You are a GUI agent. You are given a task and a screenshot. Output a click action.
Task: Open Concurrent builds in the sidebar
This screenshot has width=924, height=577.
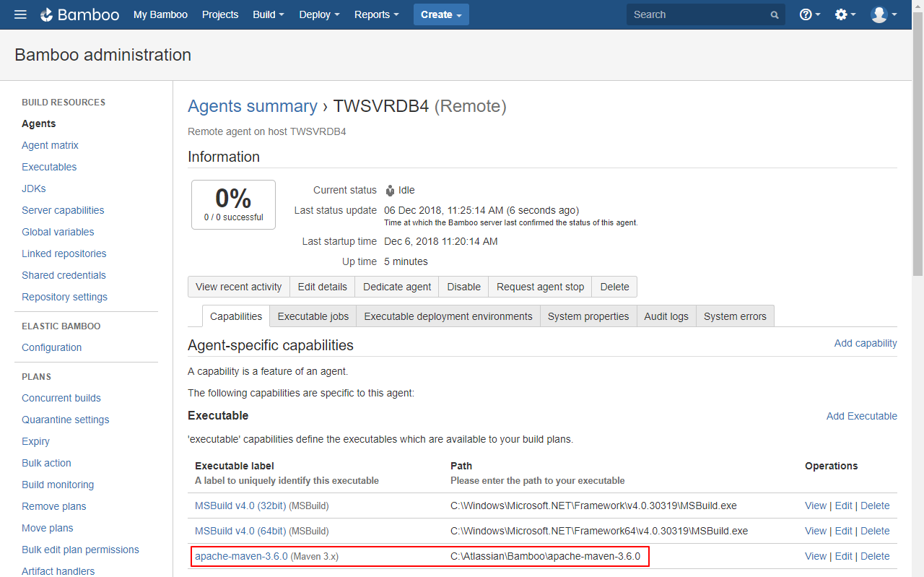61,398
